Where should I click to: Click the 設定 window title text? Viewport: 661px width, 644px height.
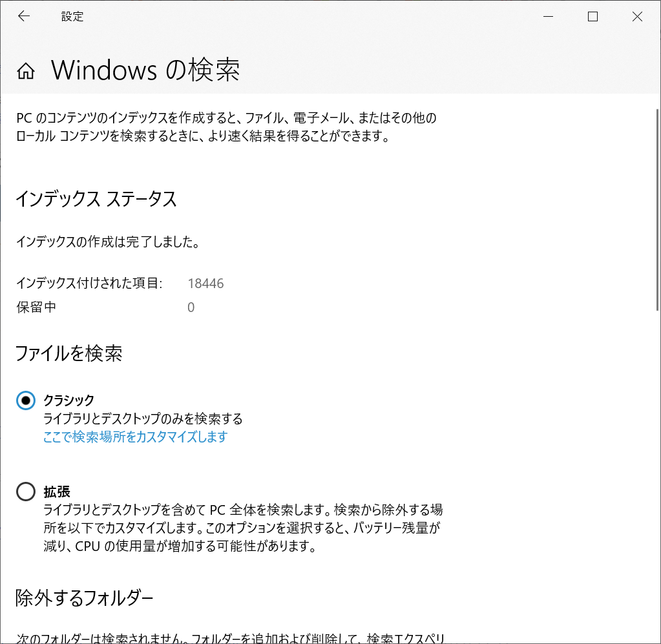pyautogui.click(x=72, y=16)
